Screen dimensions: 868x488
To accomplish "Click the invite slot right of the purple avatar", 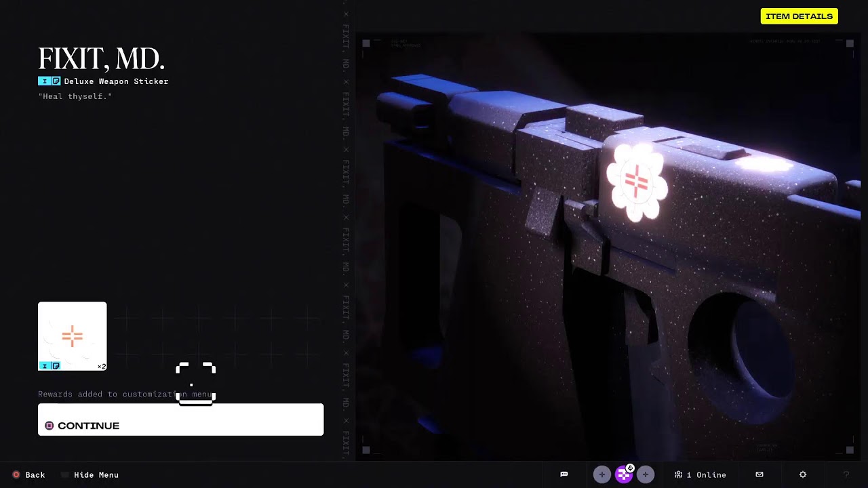I will point(645,474).
